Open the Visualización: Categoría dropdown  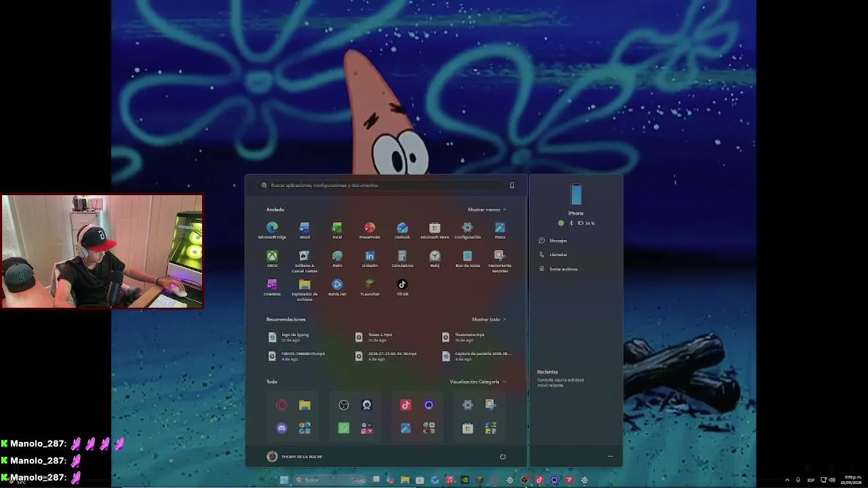click(x=477, y=382)
